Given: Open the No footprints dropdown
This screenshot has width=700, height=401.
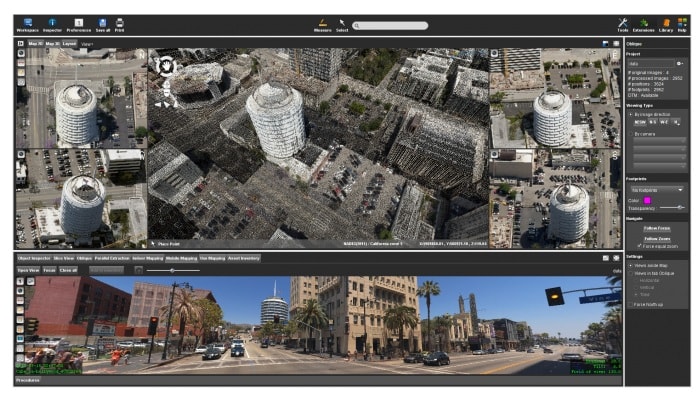Looking at the screenshot, I should (x=656, y=190).
